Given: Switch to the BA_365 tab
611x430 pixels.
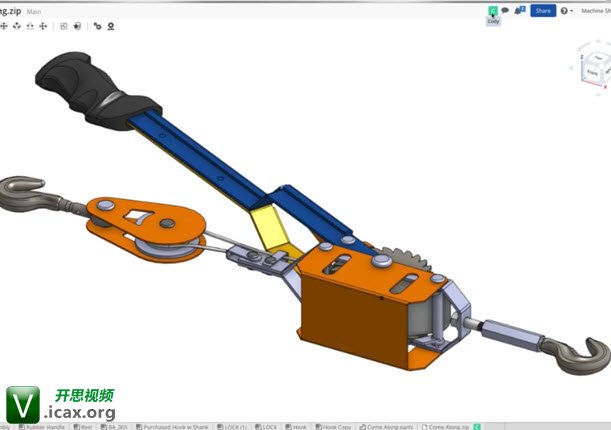Looking at the screenshot, I should [x=114, y=427].
